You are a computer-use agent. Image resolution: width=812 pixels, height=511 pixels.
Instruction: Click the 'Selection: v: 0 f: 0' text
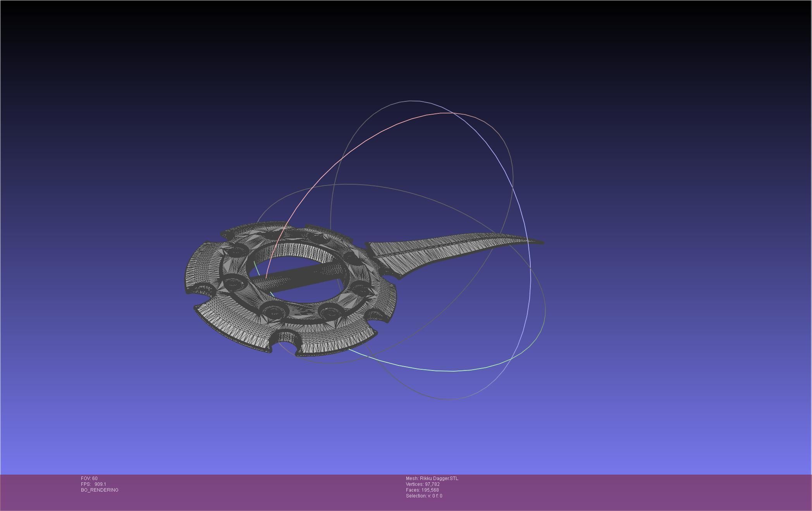[424, 496]
